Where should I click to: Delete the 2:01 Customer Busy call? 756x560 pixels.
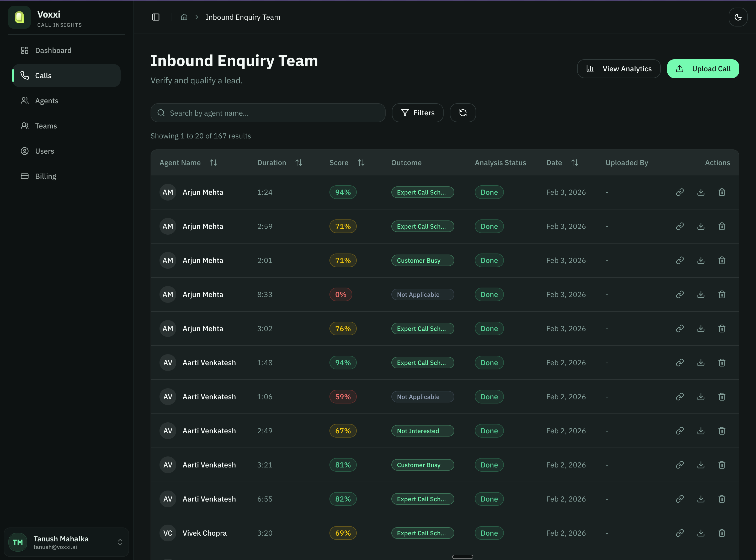tap(722, 260)
